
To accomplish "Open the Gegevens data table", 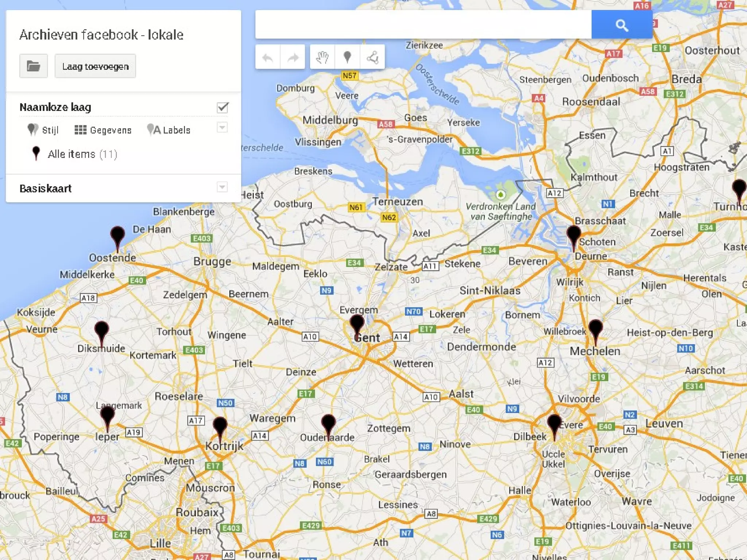I will click(x=103, y=130).
